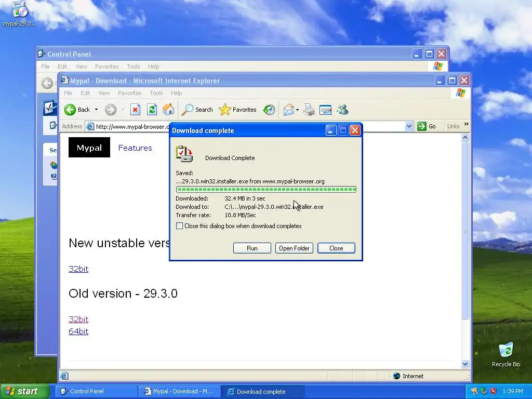Screen dimensions: 532x399
Task: Switch to Control Panel taskbar button
Action: pos(96,391)
